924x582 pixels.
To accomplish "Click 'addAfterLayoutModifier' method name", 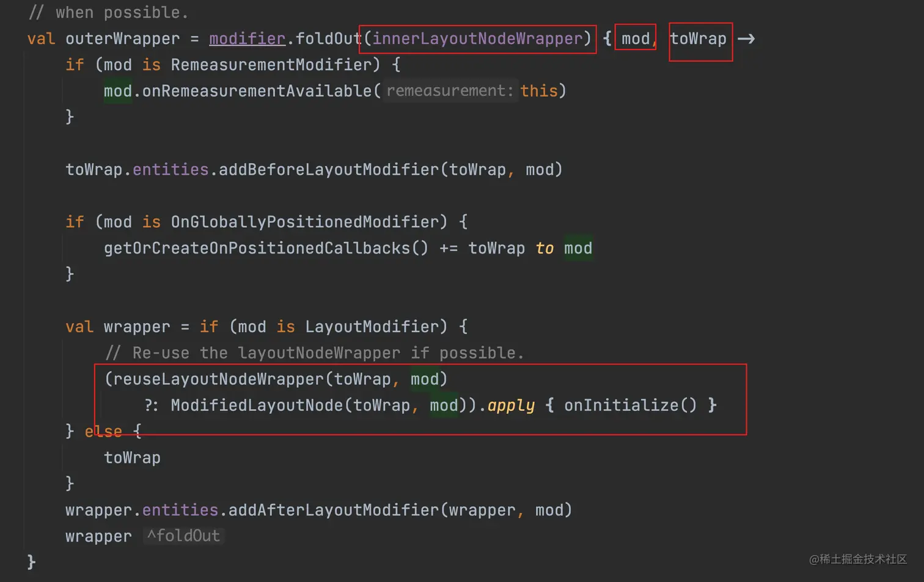I will [334, 510].
